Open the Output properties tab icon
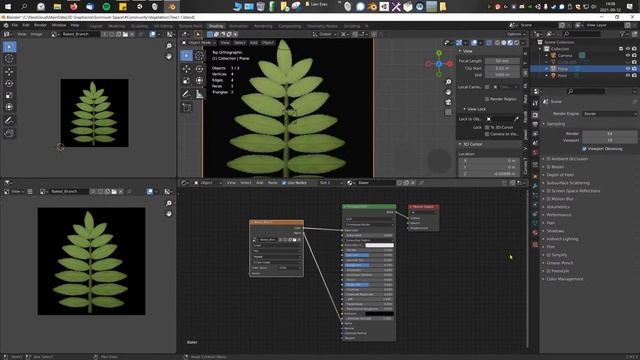The width and height of the screenshot is (640, 360). 535,124
